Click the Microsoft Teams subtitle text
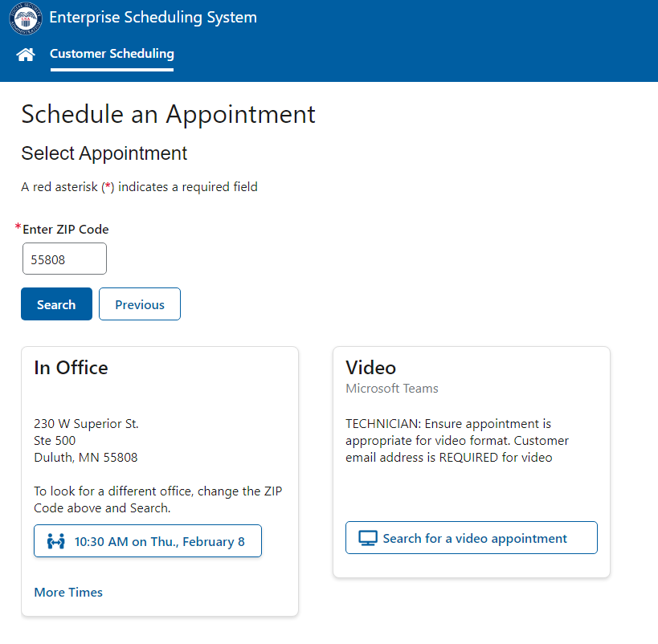 point(392,389)
